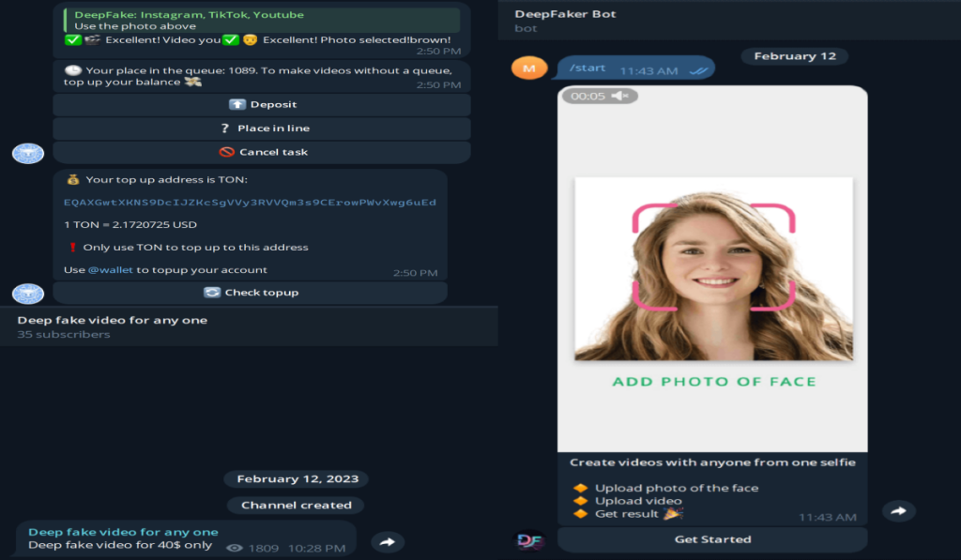Click the bot avatar beside Cancel task

coord(28,153)
